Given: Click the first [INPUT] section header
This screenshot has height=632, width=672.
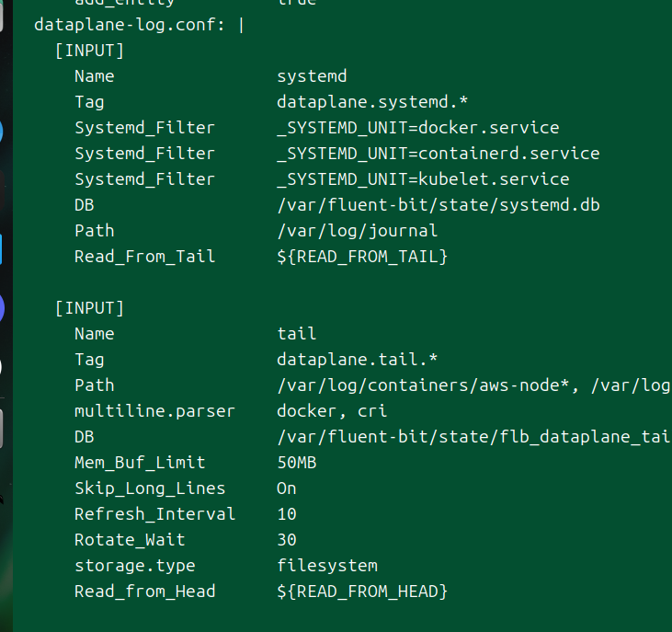Looking at the screenshot, I should pos(89,51).
